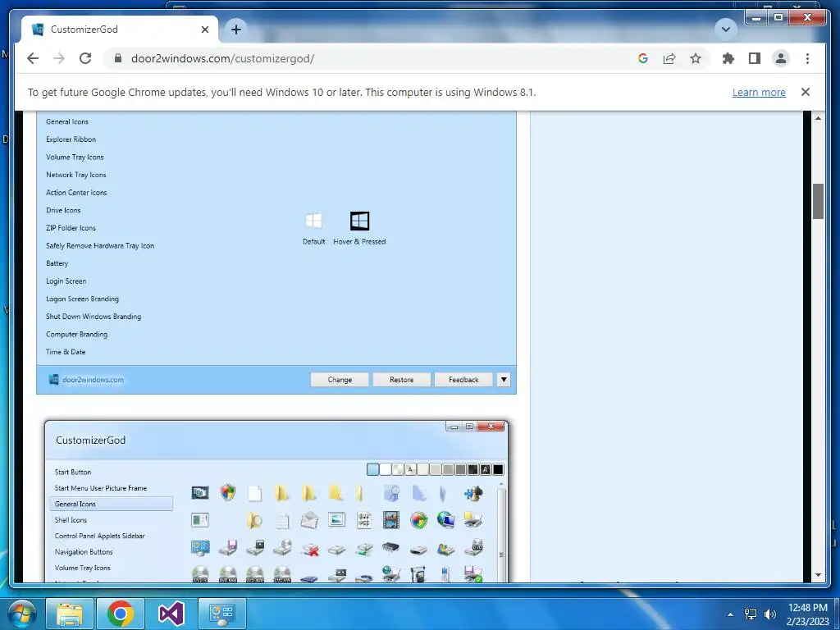Click 'Time & Date' in the list
This screenshot has height=630, width=840.
(66, 352)
